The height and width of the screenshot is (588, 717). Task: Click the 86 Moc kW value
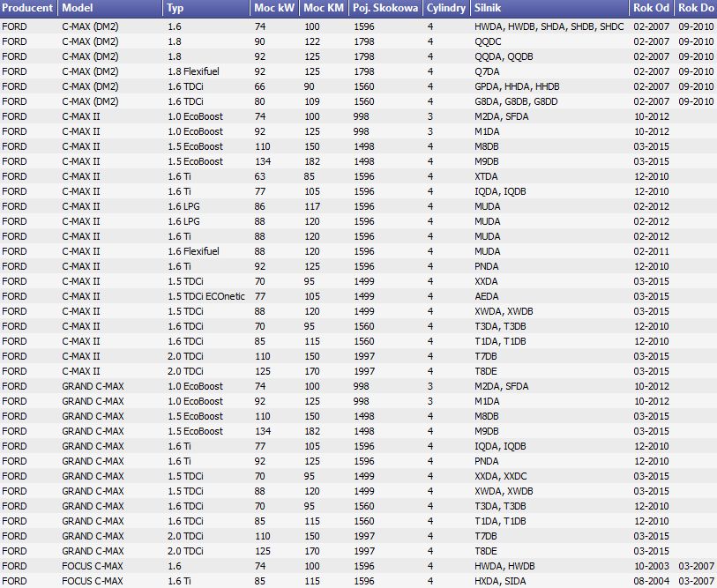(x=260, y=206)
